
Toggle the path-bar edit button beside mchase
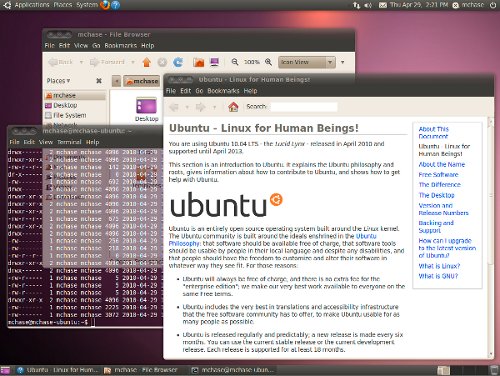tap(116, 81)
